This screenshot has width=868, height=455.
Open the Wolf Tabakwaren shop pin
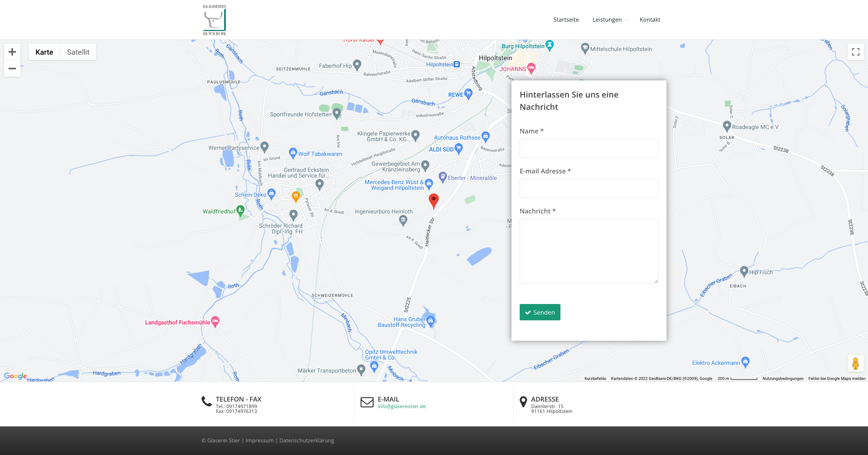[x=293, y=153]
